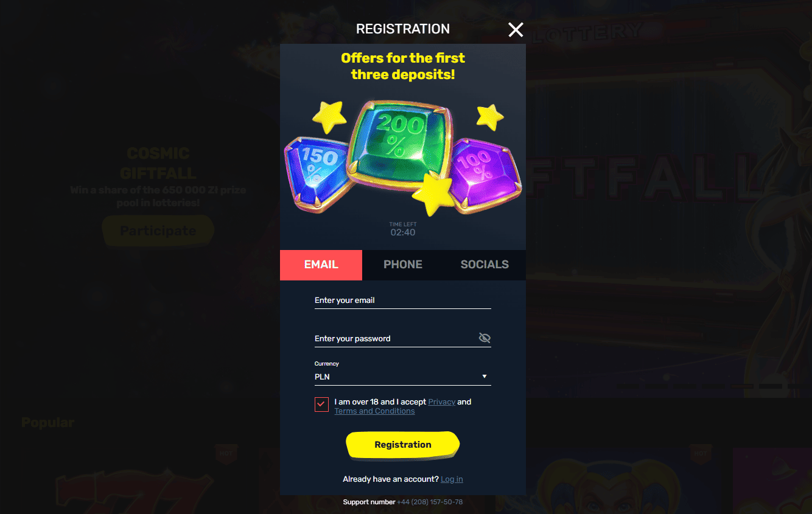Image resolution: width=812 pixels, height=514 pixels.
Task: Open the Privacy link
Action: 442,402
